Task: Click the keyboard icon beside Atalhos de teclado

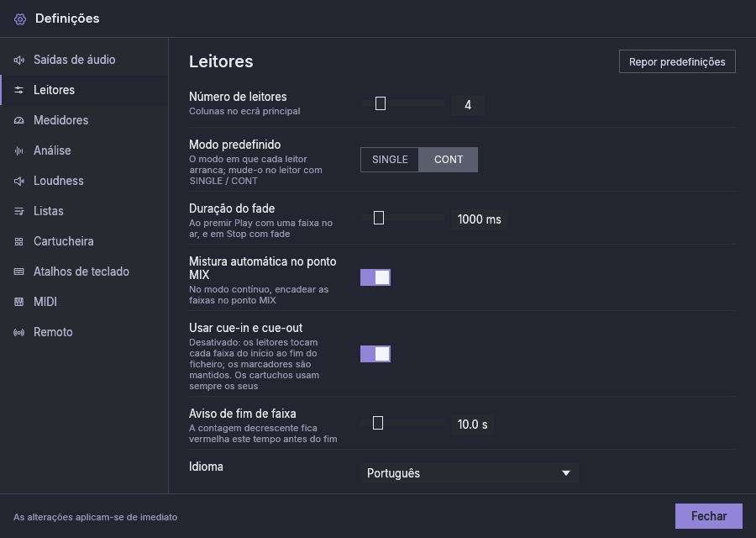Action: [x=18, y=272]
